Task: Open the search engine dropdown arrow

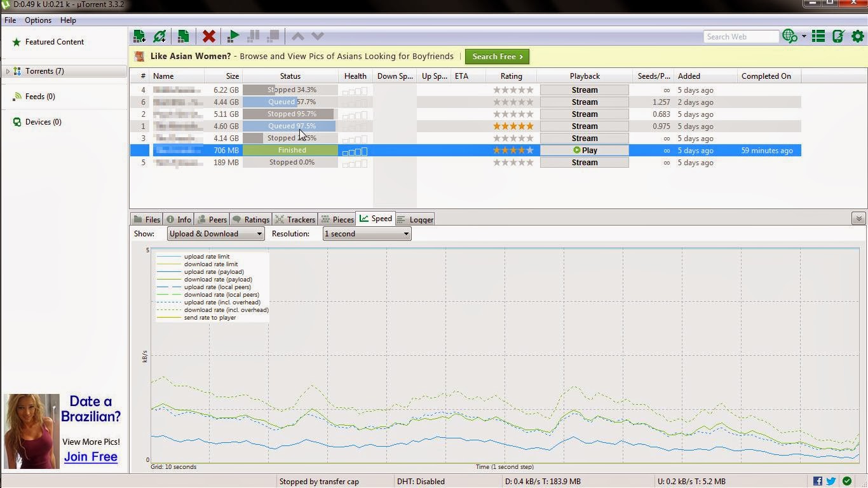Action: (x=804, y=36)
